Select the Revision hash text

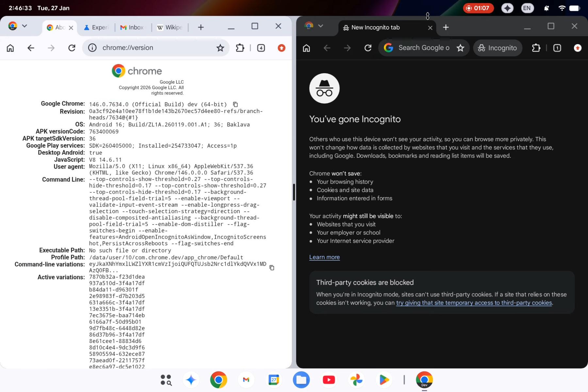click(x=176, y=114)
